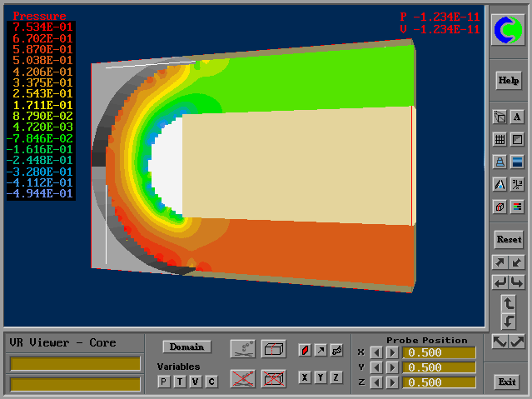
Task: Click the Exit button
Action: click(x=507, y=382)
